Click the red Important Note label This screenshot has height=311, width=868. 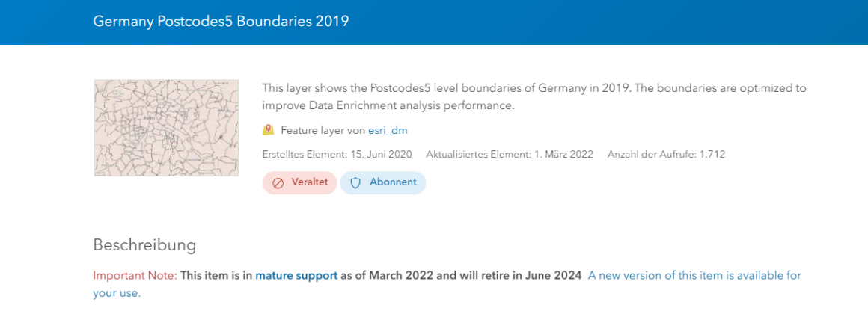[135, 275]
